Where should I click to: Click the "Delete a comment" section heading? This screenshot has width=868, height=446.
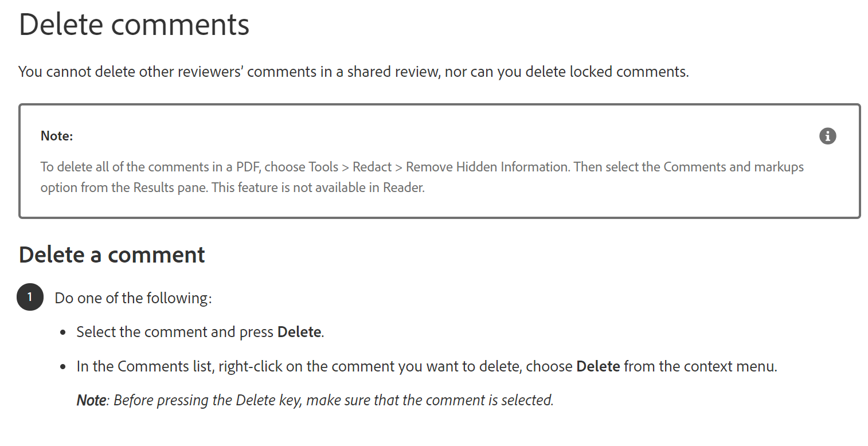(112, 255)
